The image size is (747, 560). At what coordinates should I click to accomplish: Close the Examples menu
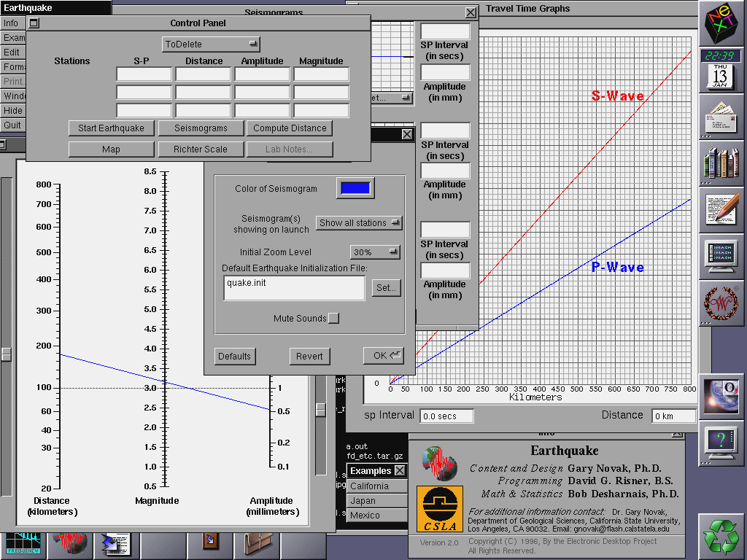(400, 470)
